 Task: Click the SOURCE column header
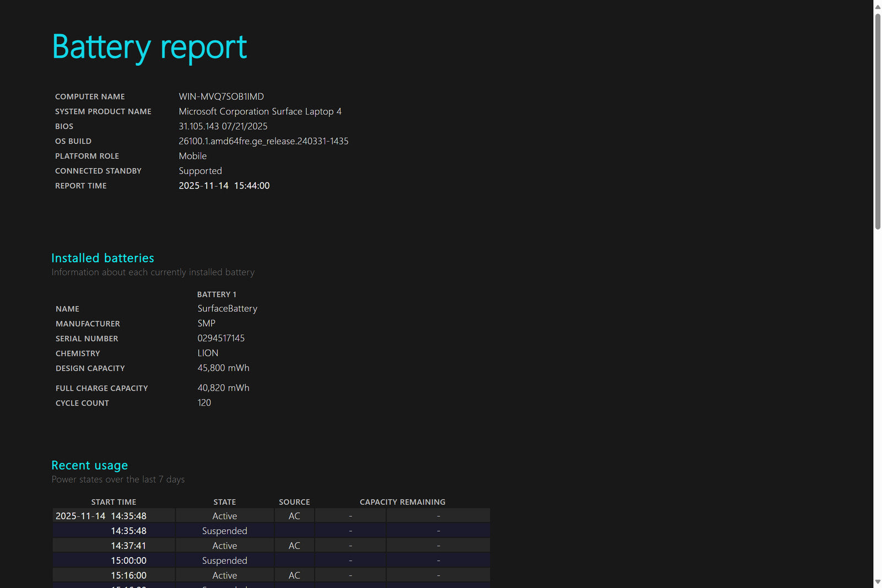point(294,502)
